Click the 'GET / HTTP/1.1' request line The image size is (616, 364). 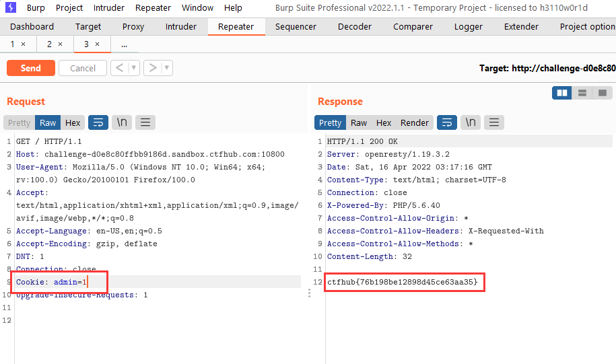(48, 141)
